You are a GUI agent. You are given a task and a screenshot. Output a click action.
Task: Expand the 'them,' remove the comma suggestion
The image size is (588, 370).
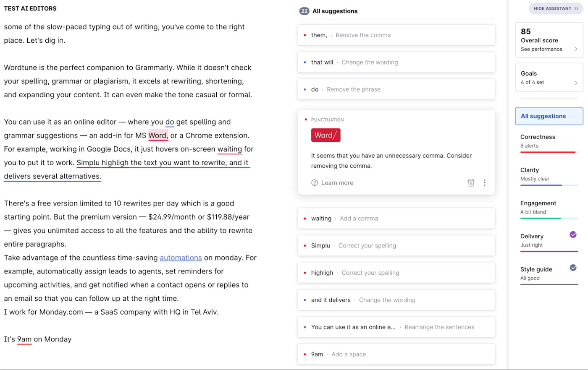pos(396,35)
